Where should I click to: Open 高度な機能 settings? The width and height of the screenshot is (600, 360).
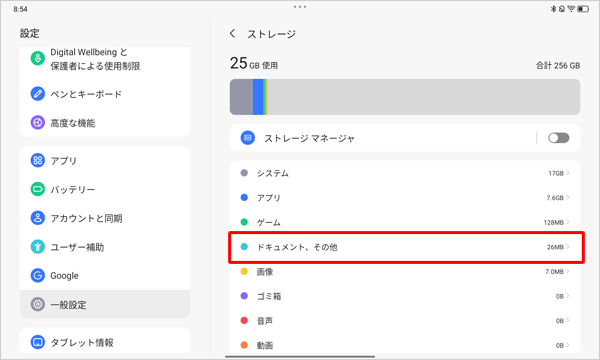[x=105, y=123]
